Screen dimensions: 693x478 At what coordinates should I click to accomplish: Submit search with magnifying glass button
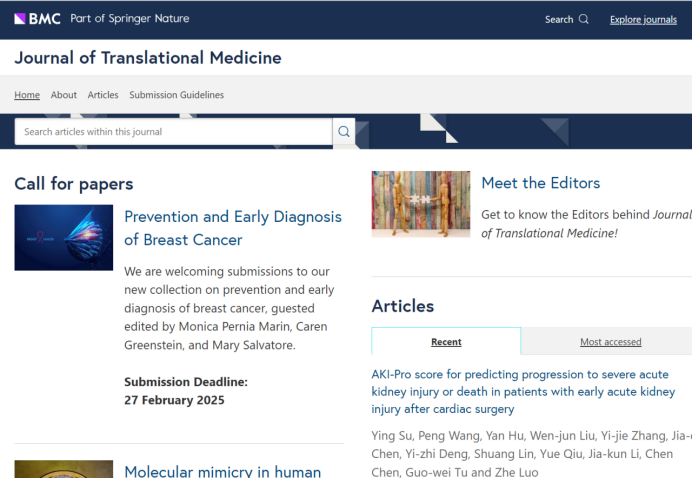pyautogui.click(x=344, y=132)
